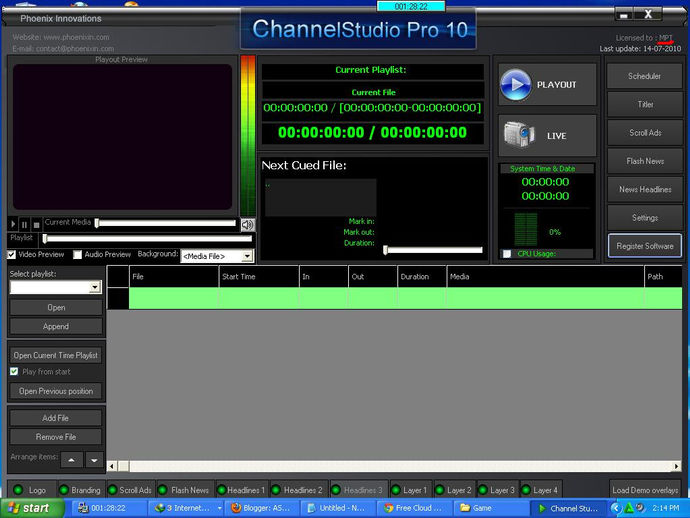Toggle Headlines 3 overlay
Image resolution: width=690 pixels, height=518 pixels.
click(x=336, y=490)
